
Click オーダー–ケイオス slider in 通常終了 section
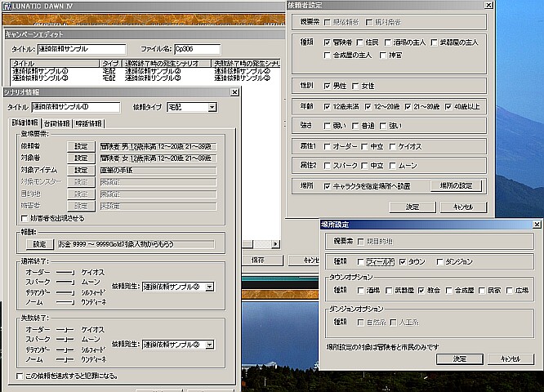[x=66, y=270]
